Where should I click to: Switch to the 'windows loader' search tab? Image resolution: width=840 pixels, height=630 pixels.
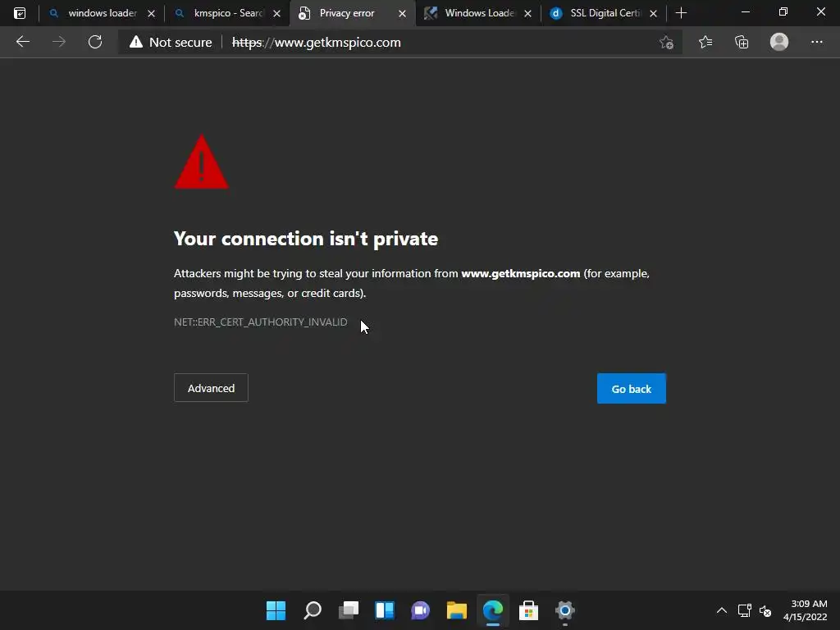(102, 13)
